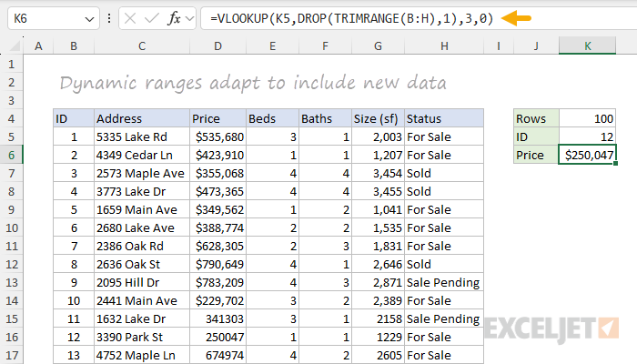Select cell '1659 Main Ave'

tap(142, 209)
